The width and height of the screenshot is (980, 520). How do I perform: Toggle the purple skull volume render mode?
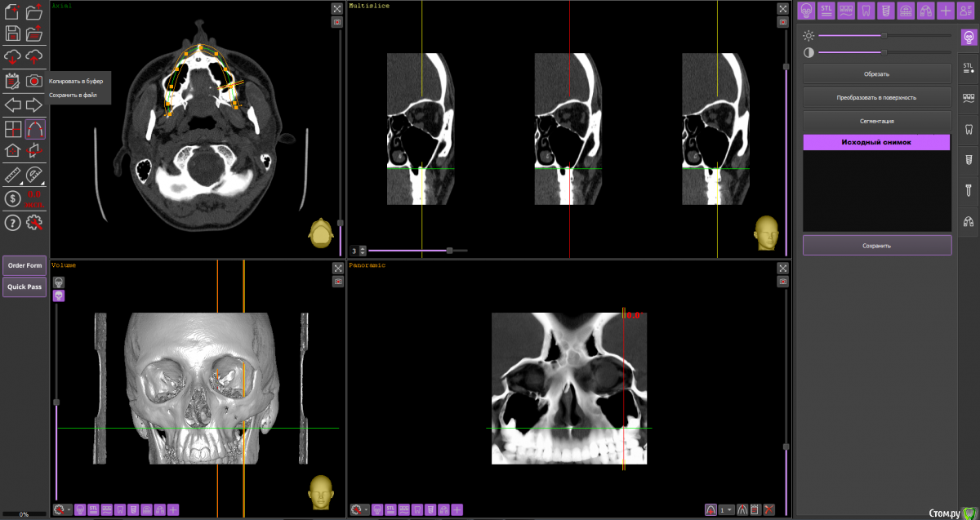(59, 296)
